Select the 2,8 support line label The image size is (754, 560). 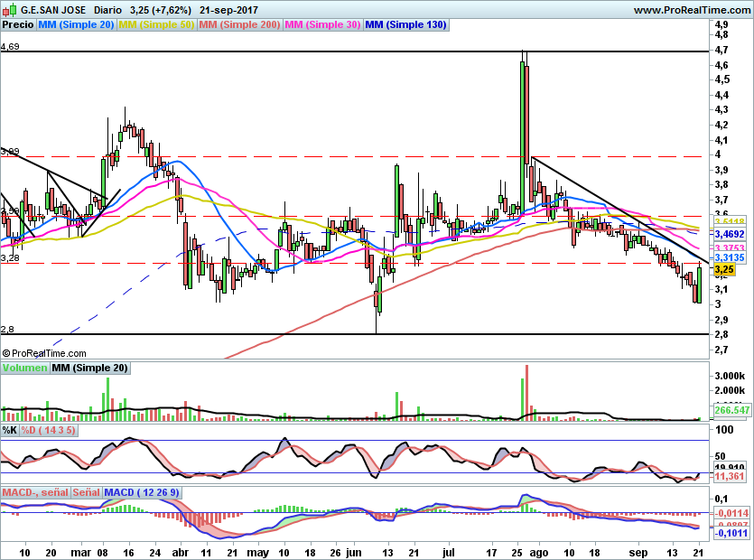(x=8, y=329)
